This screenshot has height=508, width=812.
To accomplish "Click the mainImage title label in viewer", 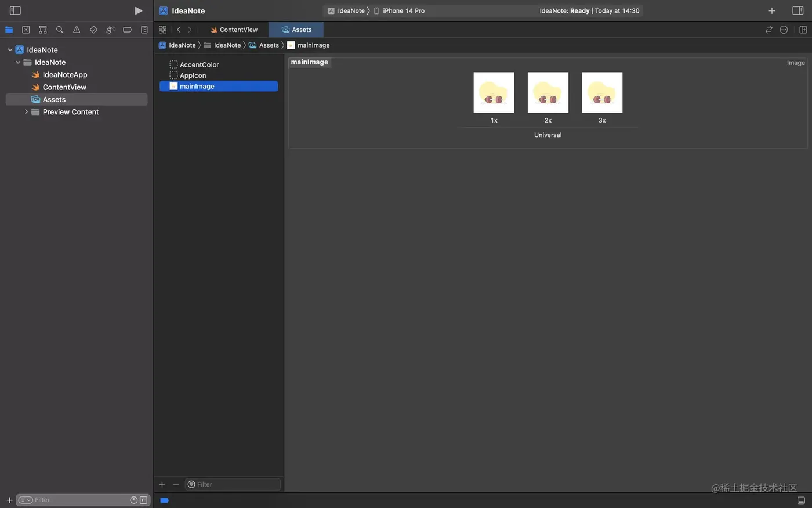I will [x=310, y=62].
